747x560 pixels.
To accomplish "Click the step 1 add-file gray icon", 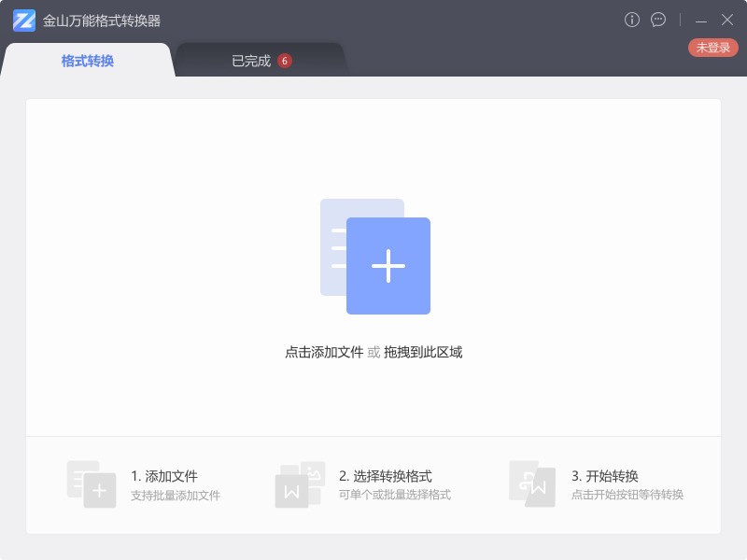I will pyautogui.click(x=92, y=483).
